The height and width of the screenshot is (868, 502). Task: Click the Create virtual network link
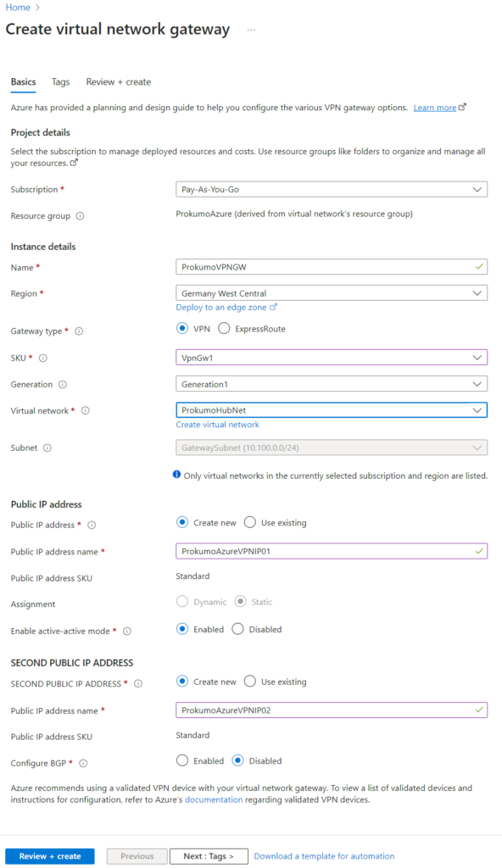click(x=218, y=425)
